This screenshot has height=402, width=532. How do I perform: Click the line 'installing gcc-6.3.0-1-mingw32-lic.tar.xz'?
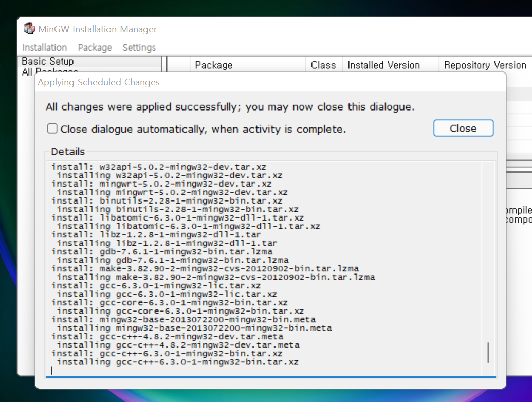(167, 294)
